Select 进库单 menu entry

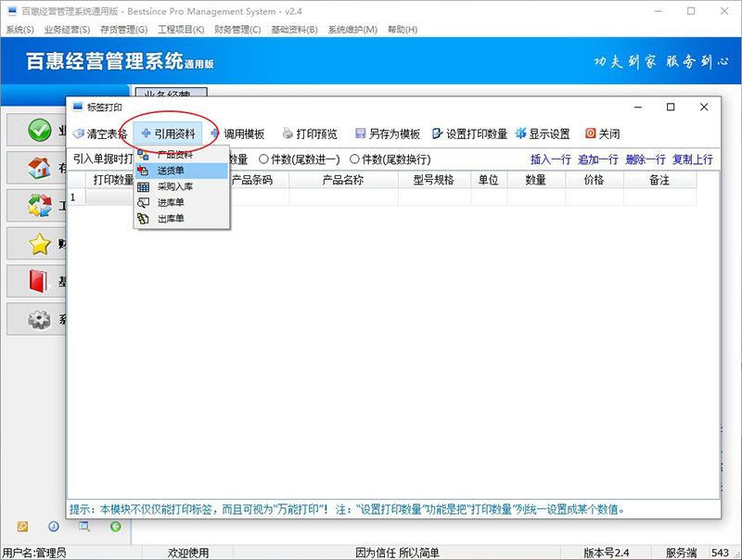coord(182,203)
